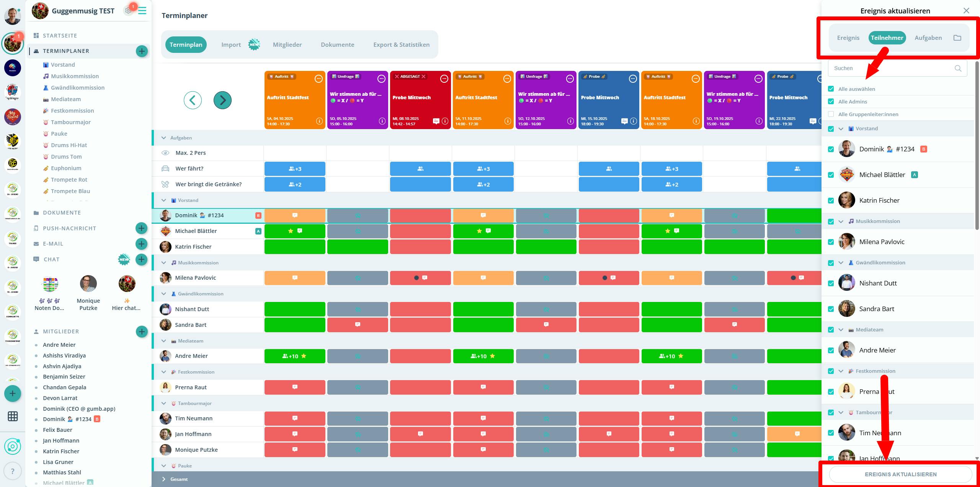Collapse the Aufgaben section in schedule
980x487 pixels.
coord(164,138)
